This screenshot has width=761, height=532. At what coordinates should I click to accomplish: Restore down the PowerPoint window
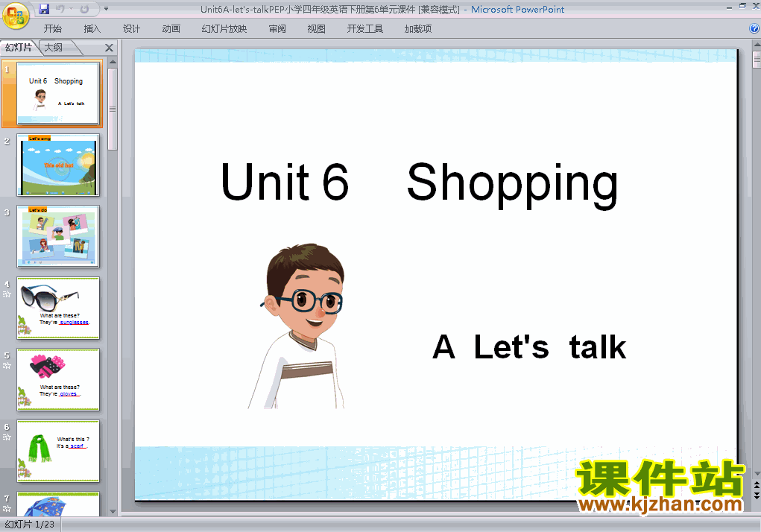click(x=742, y=7)
